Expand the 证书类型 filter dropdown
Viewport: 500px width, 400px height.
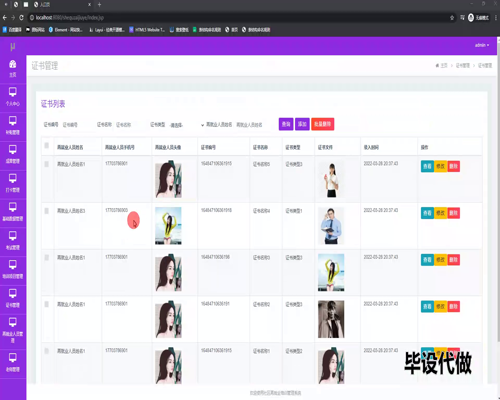186,125
